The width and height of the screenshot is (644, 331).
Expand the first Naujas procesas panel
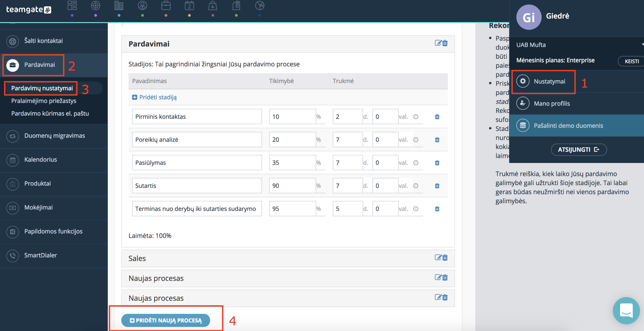click(288, 278)
